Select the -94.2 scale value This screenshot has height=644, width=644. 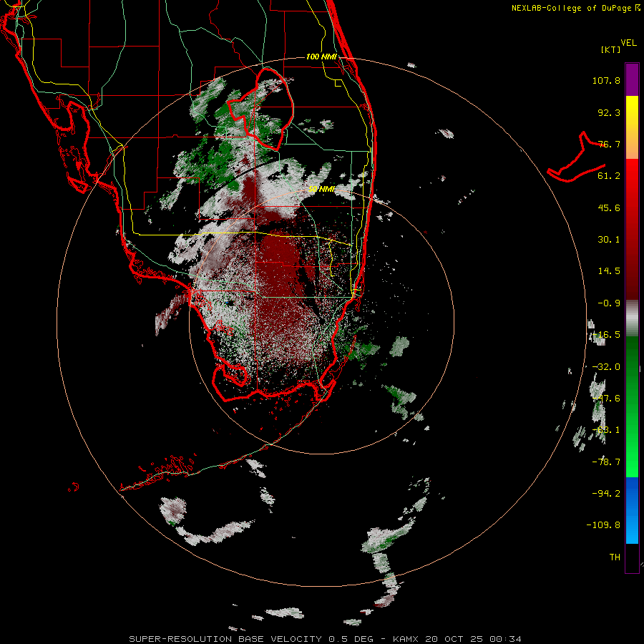click(x=606, y=493)
